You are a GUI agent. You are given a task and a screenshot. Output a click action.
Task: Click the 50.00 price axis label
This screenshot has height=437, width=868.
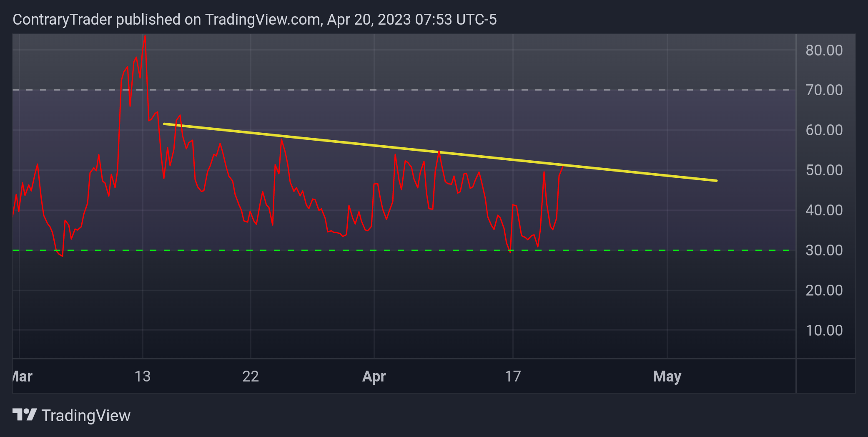824,170
